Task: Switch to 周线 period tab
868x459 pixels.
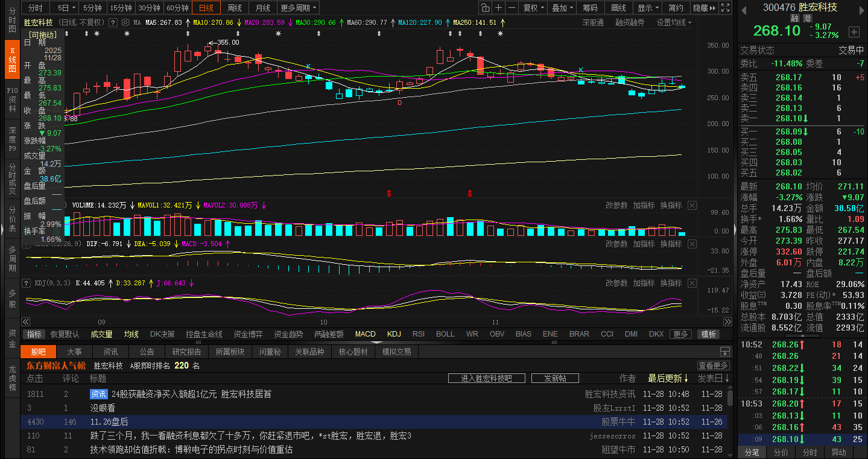Action: [x=234, y=8]
